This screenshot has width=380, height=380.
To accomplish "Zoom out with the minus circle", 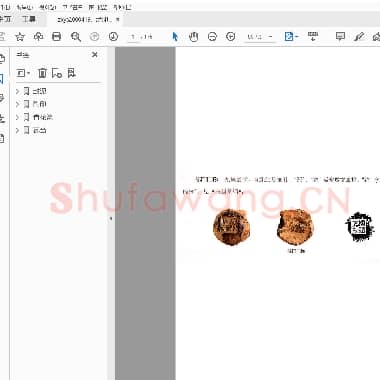I will tap(212, 37).
